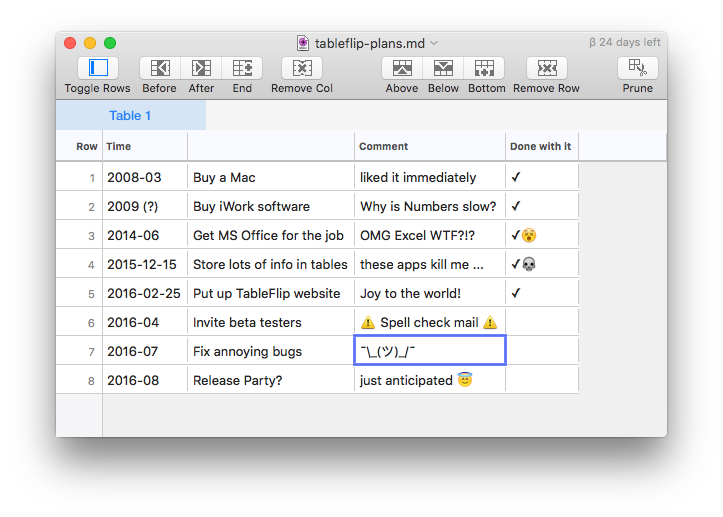The height and width of the screenshot is (517, 723).
Task: Open the title dropdown chevron
Action: (434, 43)
